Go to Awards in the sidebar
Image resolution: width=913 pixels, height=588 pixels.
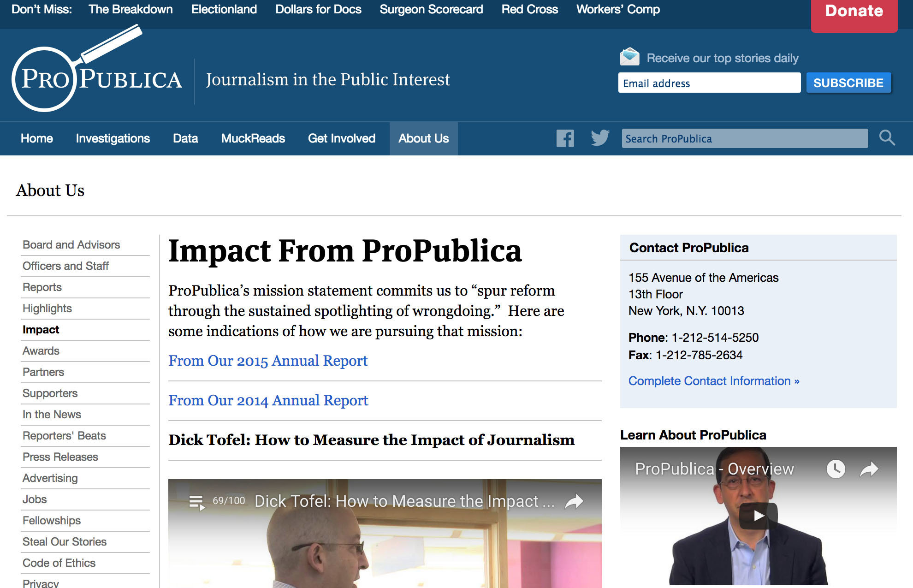click(x=41, y=351)
